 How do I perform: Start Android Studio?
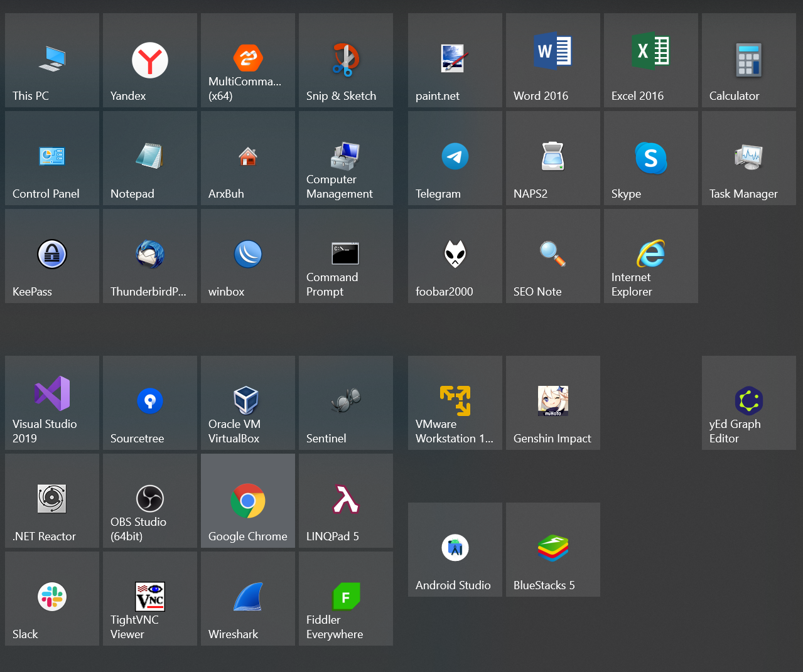tap(455, 550)
